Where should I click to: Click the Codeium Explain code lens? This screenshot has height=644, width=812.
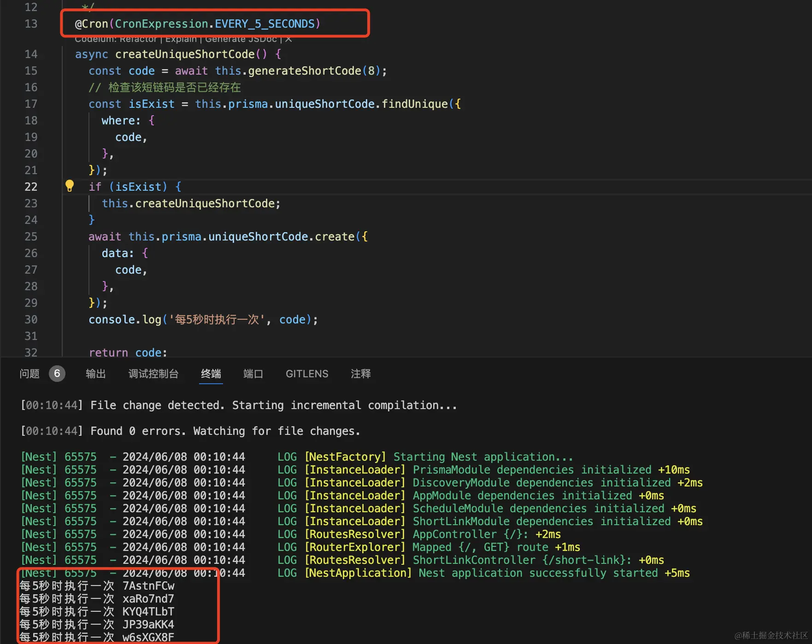181,39
